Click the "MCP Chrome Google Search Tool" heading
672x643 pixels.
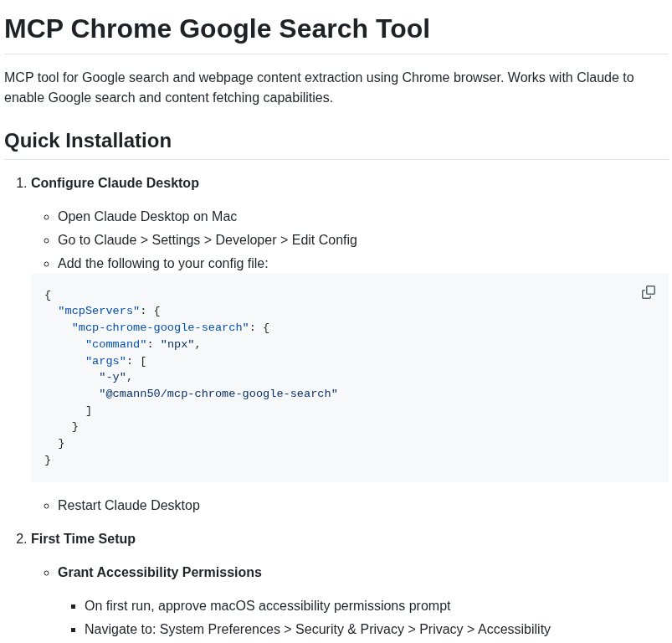pos(217,28)
